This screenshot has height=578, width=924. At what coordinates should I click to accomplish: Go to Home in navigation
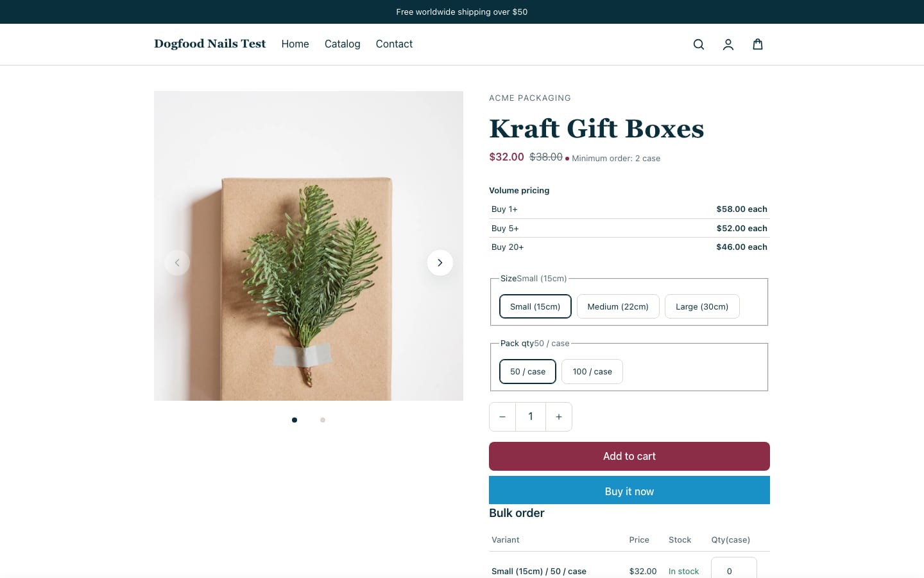(295, 44)
